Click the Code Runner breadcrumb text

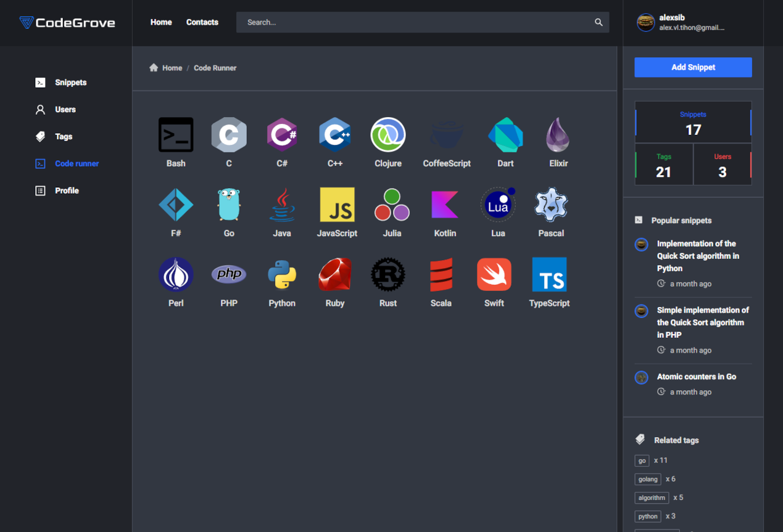(215, 68)
